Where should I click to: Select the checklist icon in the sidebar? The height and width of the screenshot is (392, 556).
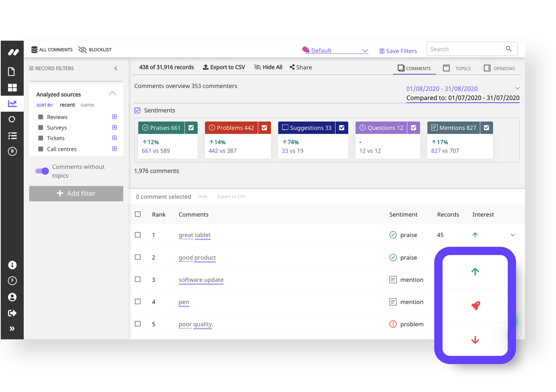pyautogui.click(x=12, y=135)
